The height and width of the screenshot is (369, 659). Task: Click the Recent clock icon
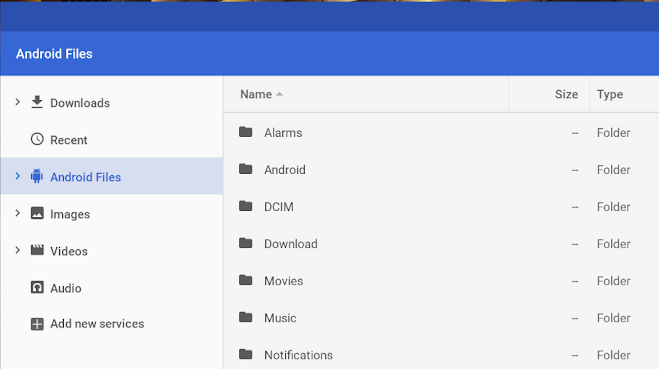tap(37, 139)
